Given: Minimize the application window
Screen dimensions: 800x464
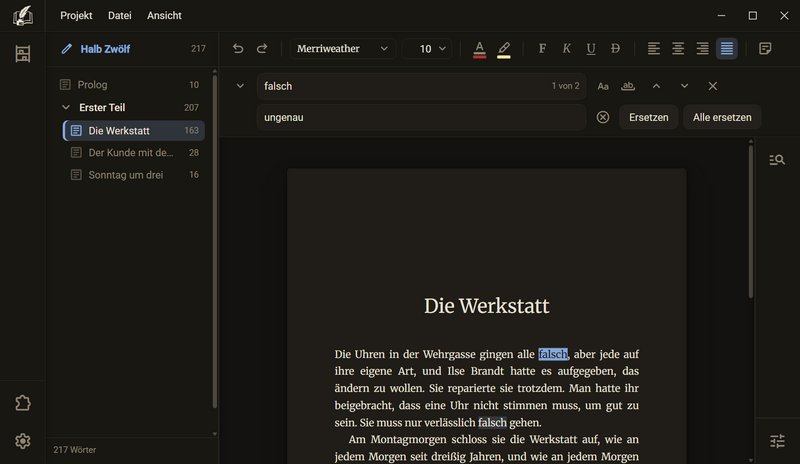Looking at the screenshot, I should pos(721,15).
